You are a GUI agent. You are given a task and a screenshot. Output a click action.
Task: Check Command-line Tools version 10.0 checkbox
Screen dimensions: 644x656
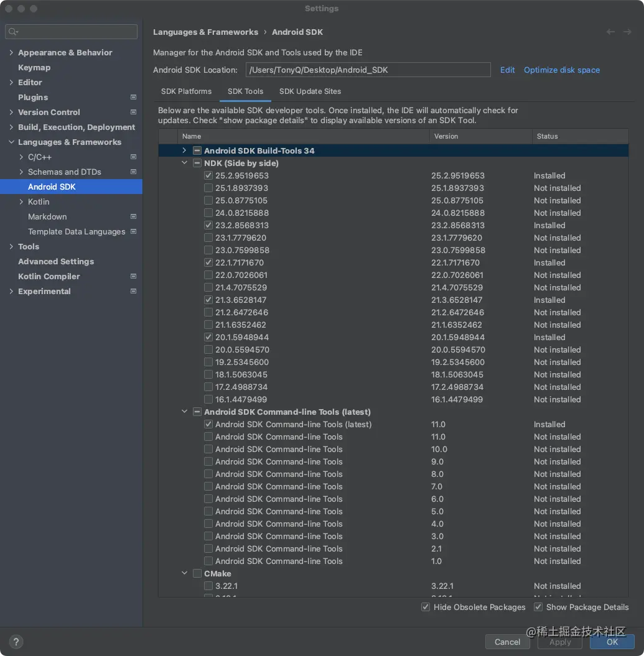tap(208, 449)
